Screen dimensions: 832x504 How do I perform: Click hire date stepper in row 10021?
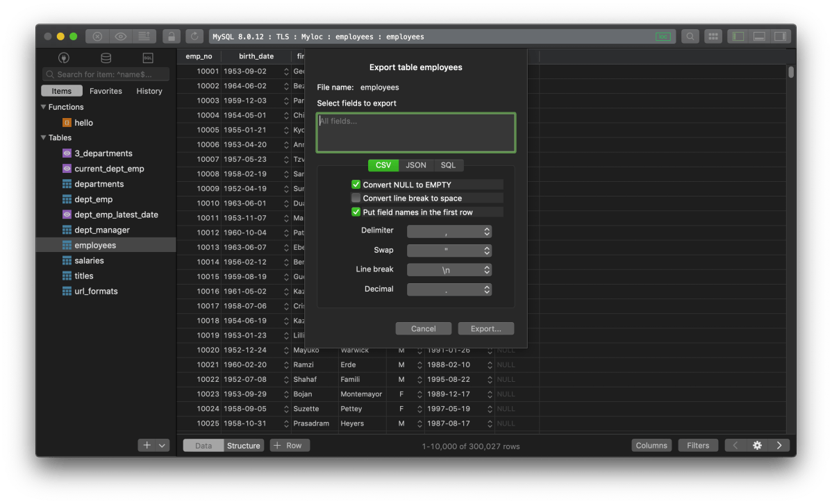[x=490, y=365]
